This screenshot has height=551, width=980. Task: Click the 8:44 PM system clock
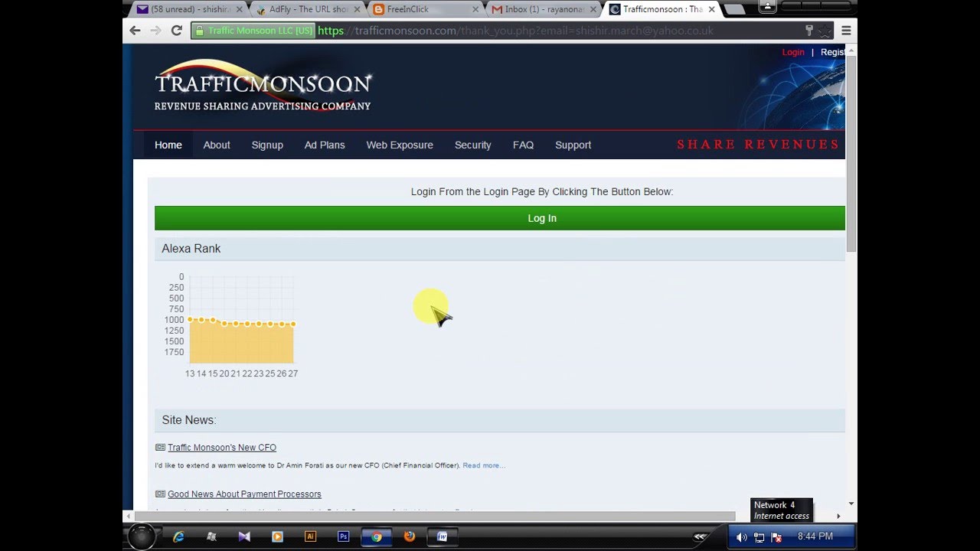pyautogui.click(x=815, y=536)
